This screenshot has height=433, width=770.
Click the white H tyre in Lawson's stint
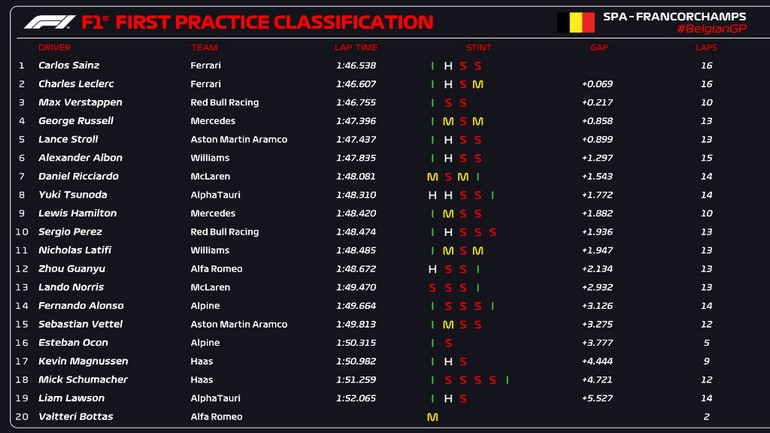pyautogui.click(x=448, y=399)
